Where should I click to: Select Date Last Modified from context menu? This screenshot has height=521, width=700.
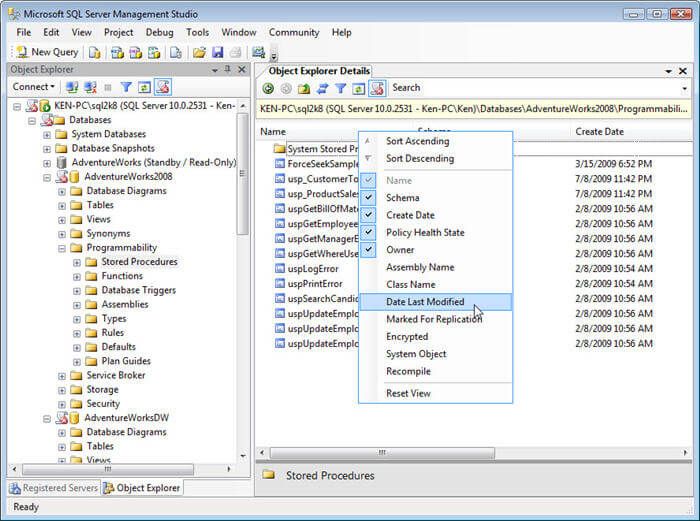425,302
